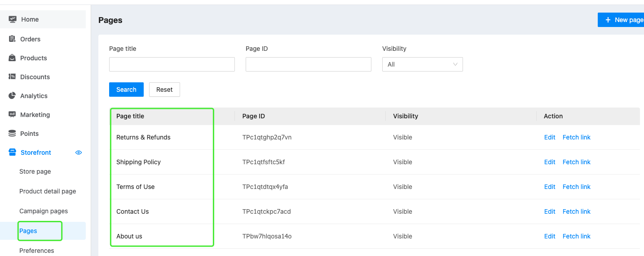
Task: Click the Analytics pie chart icon
Action: point(13,96)
